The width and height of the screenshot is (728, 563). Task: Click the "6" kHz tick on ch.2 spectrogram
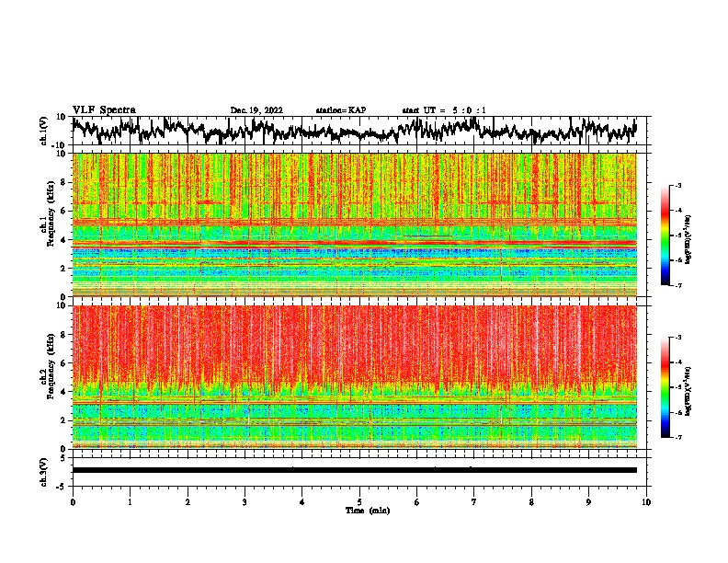[x=63, y=363]
